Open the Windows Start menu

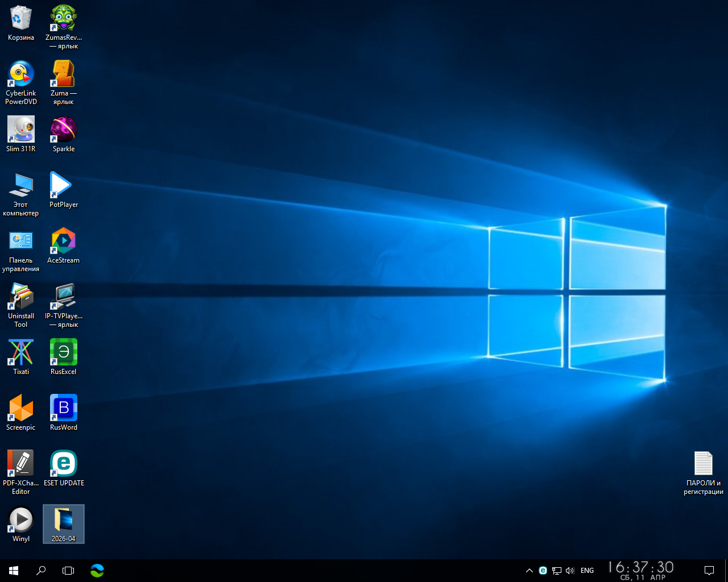[x=14, y=570]
